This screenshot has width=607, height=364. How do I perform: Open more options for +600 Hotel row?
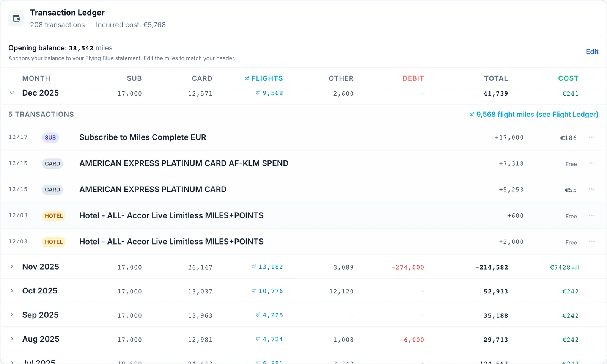tap(591, 215)
